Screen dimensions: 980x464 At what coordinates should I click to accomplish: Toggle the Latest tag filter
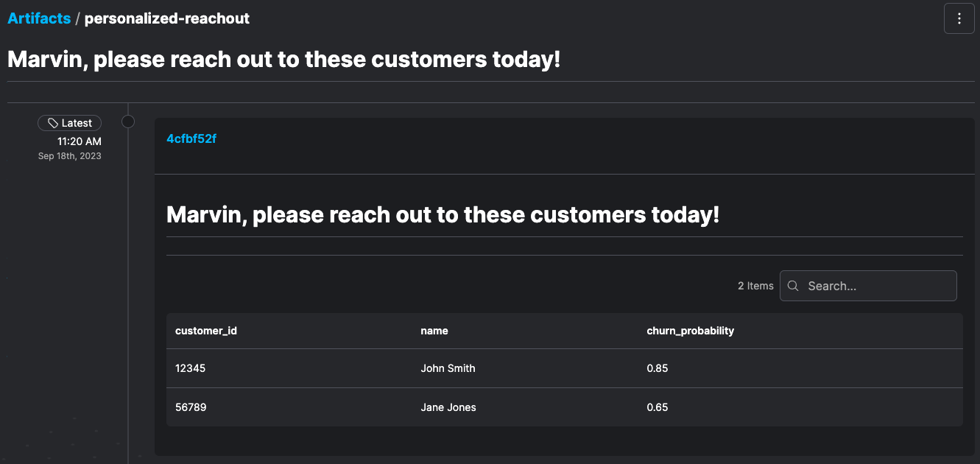(69, 122)
